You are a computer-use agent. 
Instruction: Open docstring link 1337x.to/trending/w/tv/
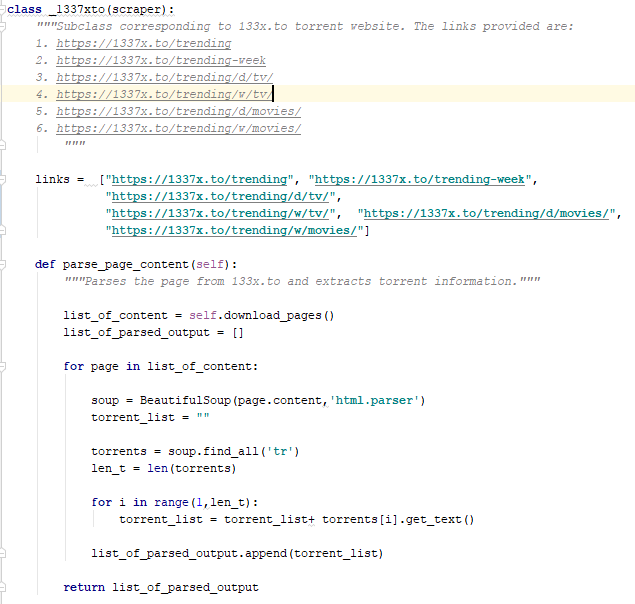(x=164, y=94)
